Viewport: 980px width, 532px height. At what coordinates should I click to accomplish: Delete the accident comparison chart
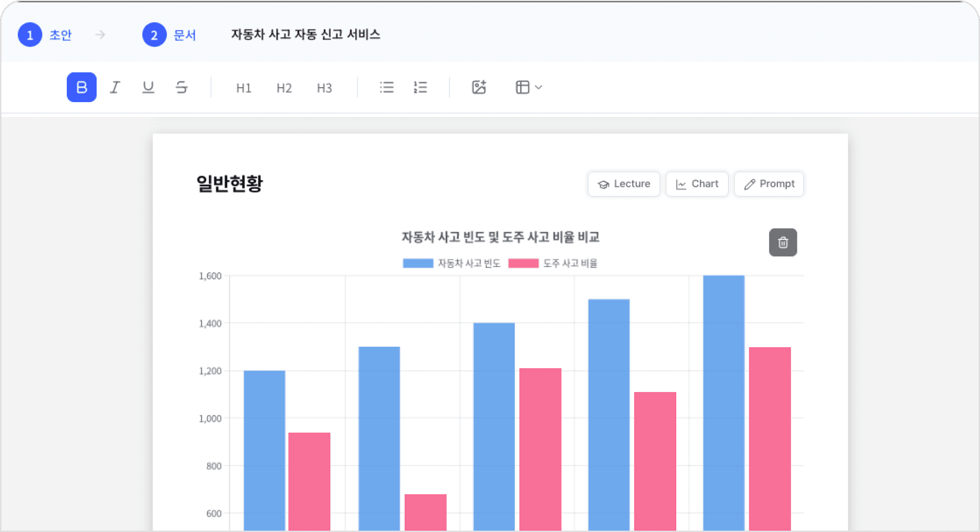782,242
